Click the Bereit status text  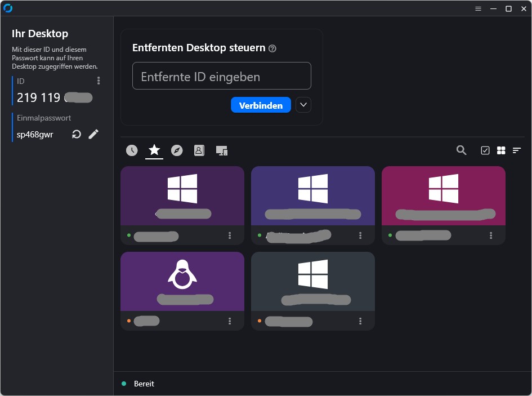point(144,384)
